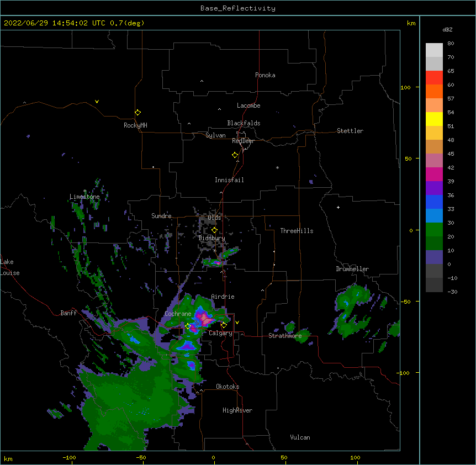Click the Sundre label

tap(161, 216)
